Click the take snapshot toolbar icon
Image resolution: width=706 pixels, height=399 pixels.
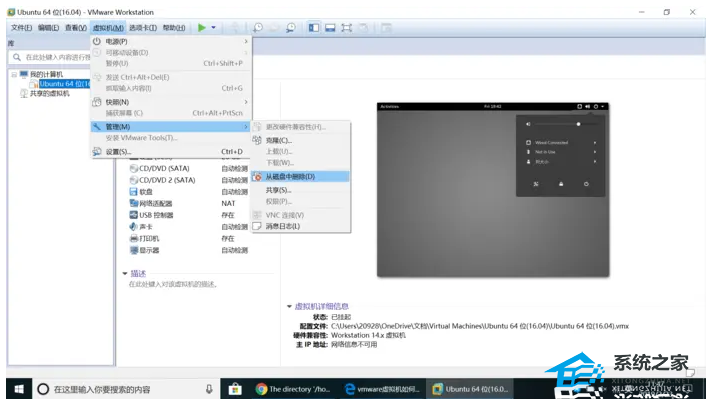(x=258, y=28)
